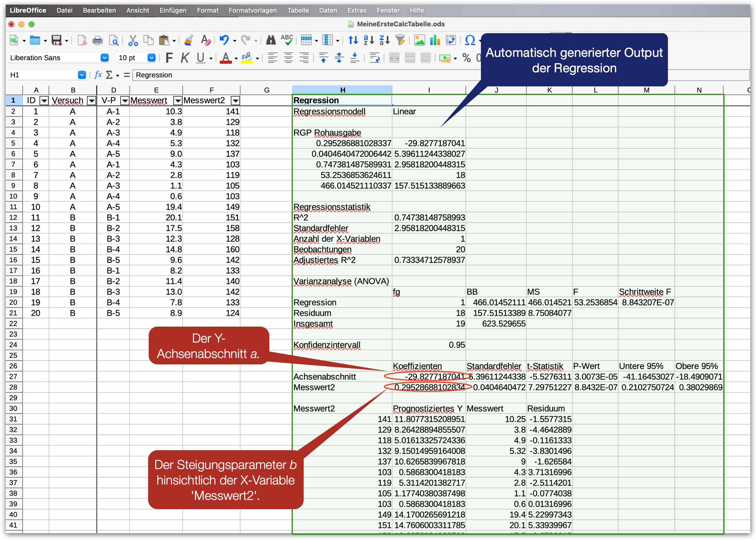Toggle italic formatting K button
This screenshot has width=756, height=540.
tap(185, 58)
